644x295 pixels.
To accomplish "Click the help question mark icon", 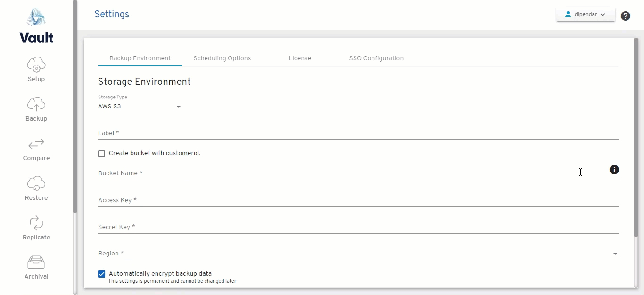I will click(625, 16).
